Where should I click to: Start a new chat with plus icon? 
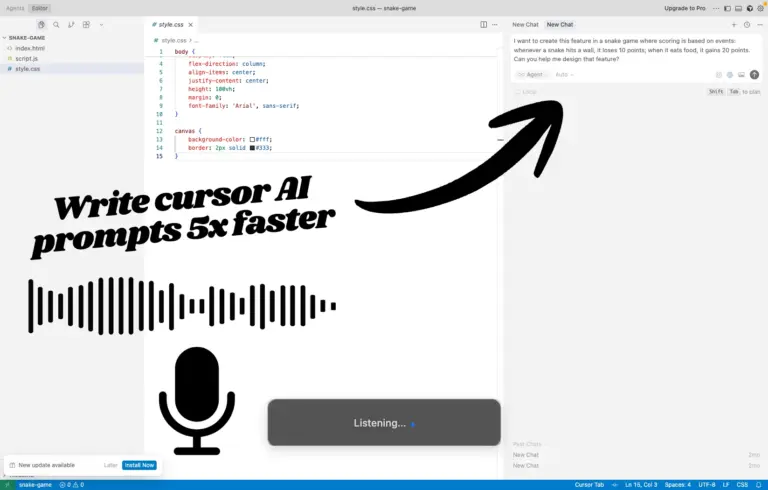pyautogui.click(x=734, y=24)
